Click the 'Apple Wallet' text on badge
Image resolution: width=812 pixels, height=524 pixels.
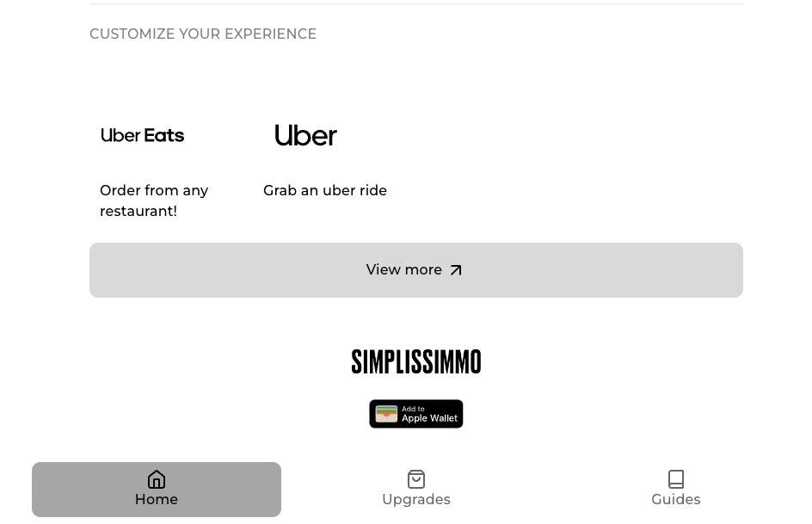(x=430, y=418)
